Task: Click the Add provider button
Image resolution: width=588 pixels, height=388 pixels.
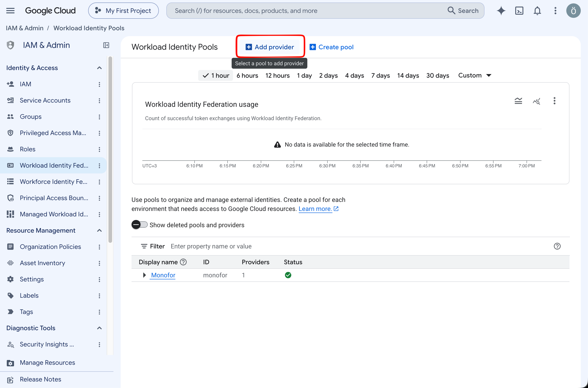Action: 269,47
